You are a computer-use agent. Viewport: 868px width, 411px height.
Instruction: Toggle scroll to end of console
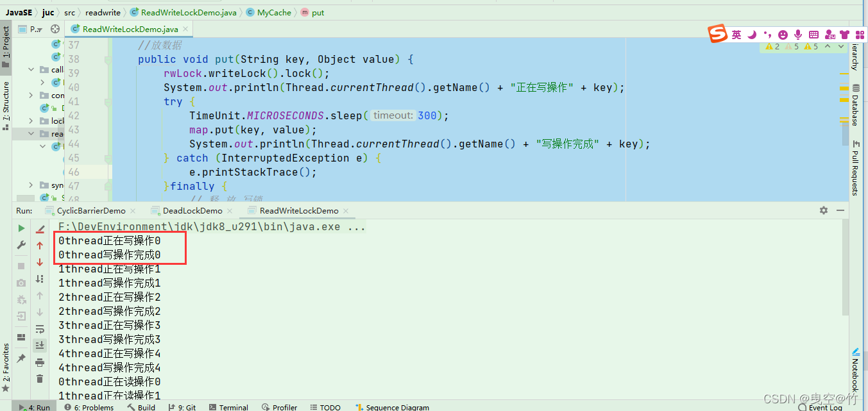tap(40, 346)
